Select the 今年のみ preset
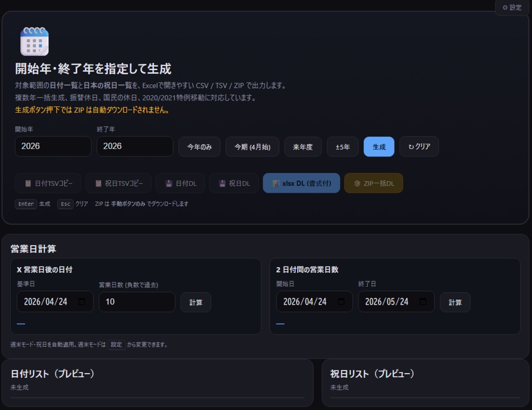Image resolution: width=532 pixels, height=410 pixels. pyautogui.click(x=199, y=147)
